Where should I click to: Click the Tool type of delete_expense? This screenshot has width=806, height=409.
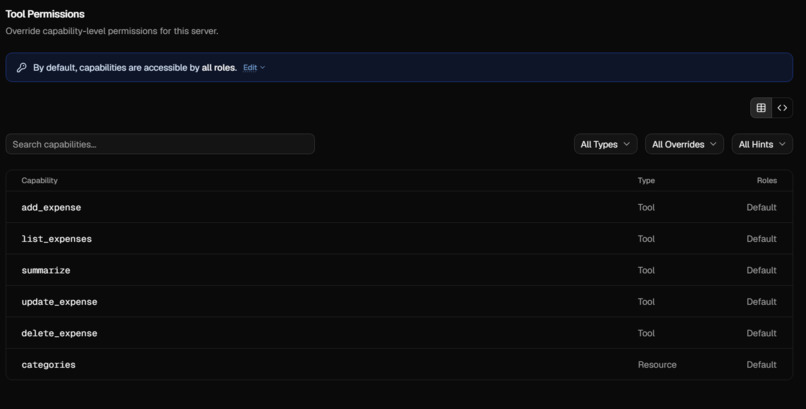pyautogui.click(x=646, y=333)
